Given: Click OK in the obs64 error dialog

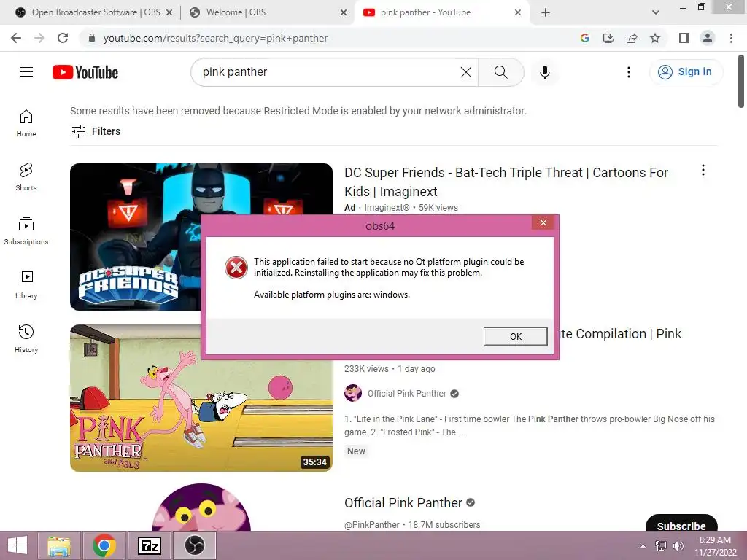Looking at the screenshot, I should 515,336.
